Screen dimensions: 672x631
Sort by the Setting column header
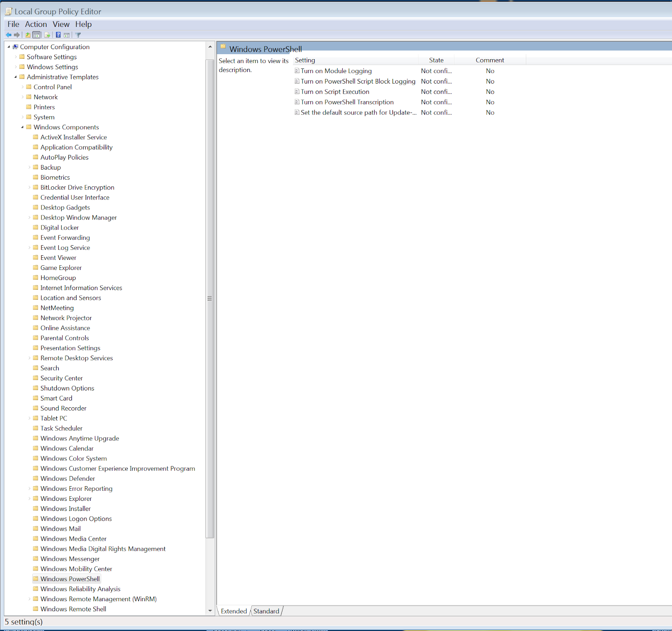click(x=356, y=60)
